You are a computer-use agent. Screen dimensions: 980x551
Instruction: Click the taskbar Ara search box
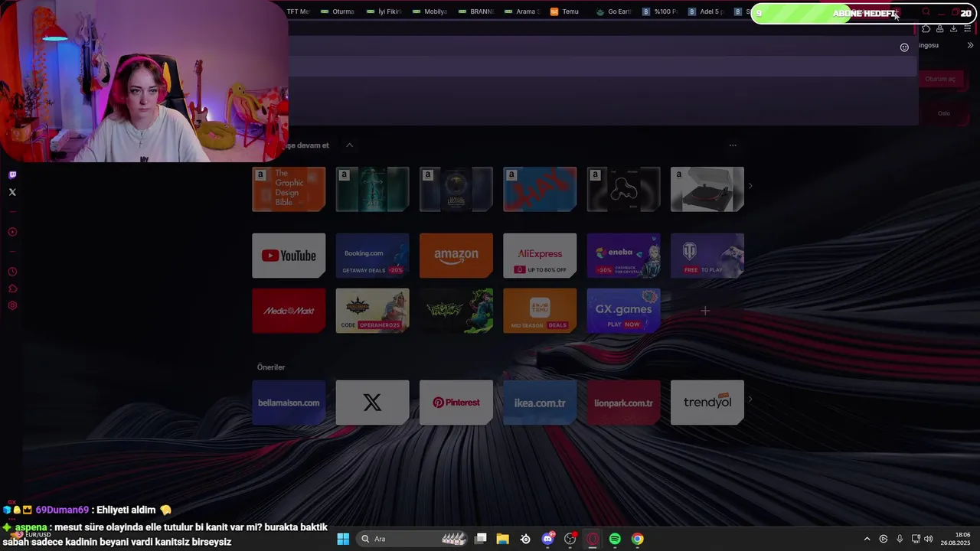point(413,539)
